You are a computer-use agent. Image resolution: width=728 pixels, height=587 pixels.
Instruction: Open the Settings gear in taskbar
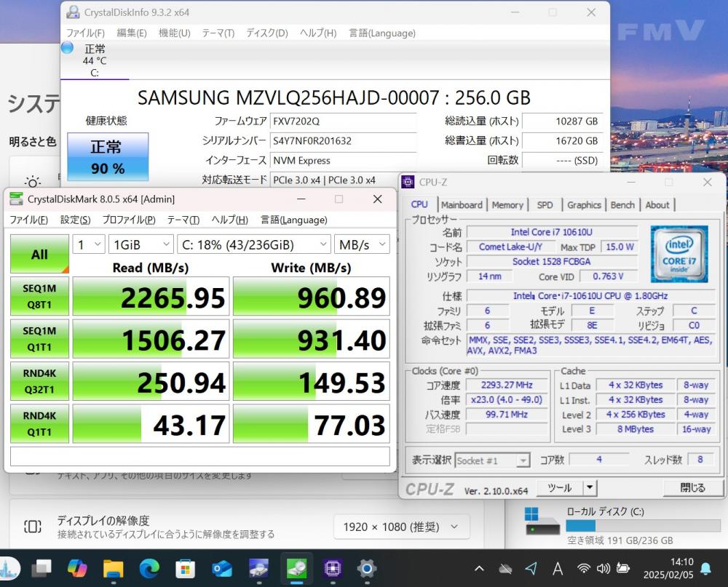click(x=367, y=567)
